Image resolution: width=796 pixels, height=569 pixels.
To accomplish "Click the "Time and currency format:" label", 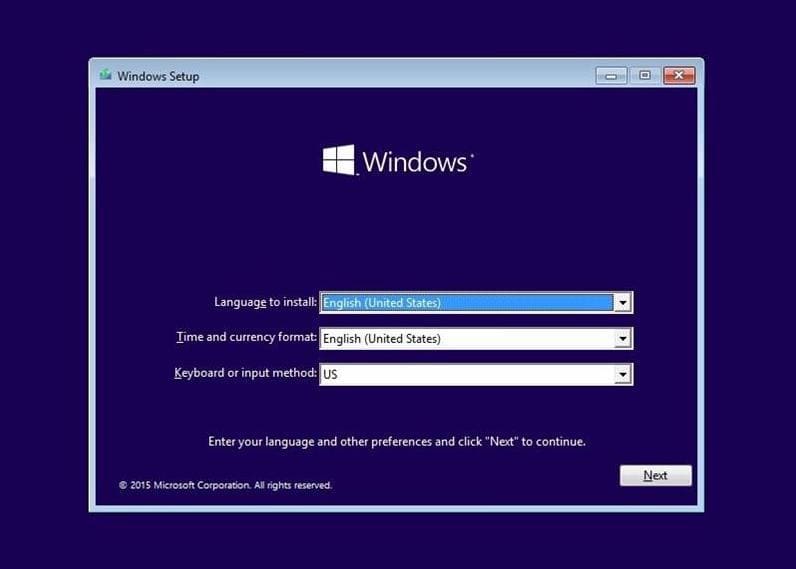I will 246,338.
